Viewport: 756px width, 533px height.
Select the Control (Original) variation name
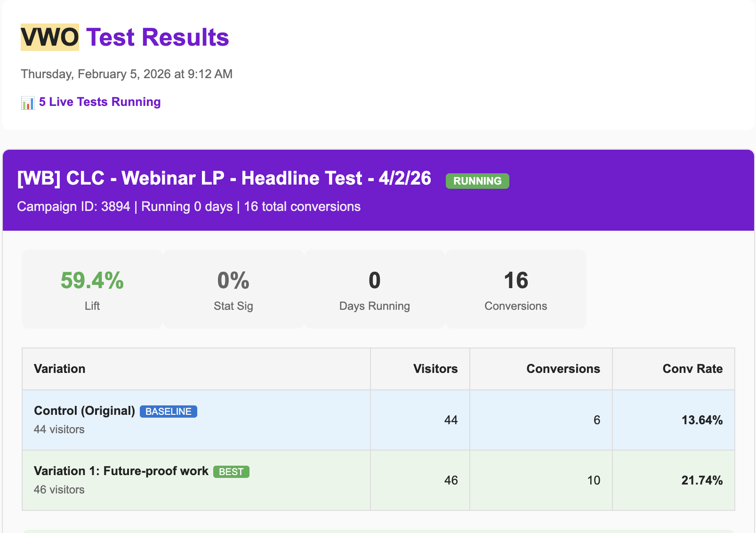[85, 411]
